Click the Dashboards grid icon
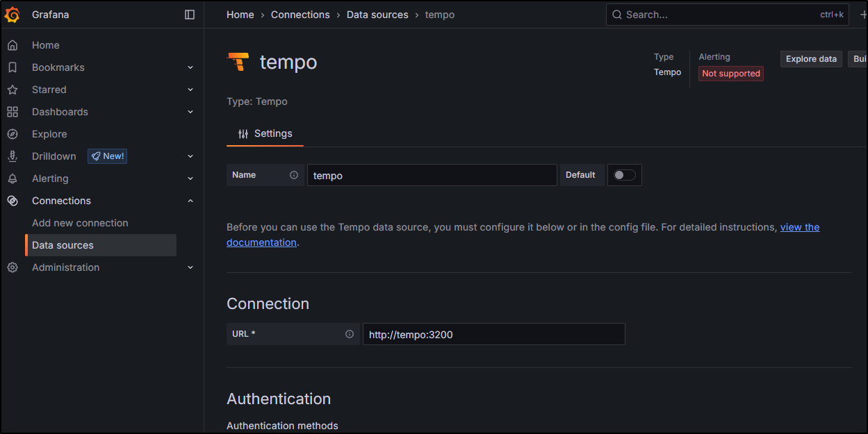The width and height of the screenshot is (868, 434). tap(13, 112)
